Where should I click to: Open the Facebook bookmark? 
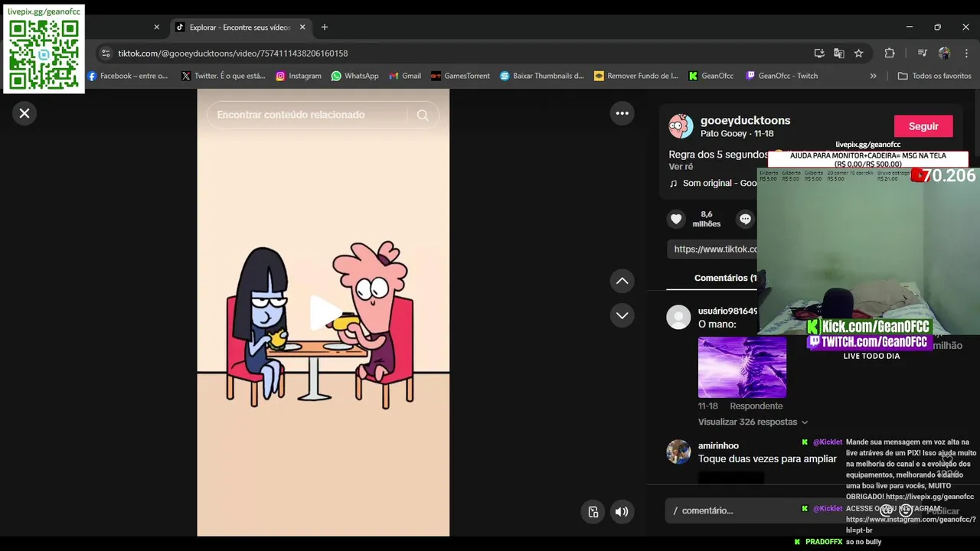click(x=128, y=76)
